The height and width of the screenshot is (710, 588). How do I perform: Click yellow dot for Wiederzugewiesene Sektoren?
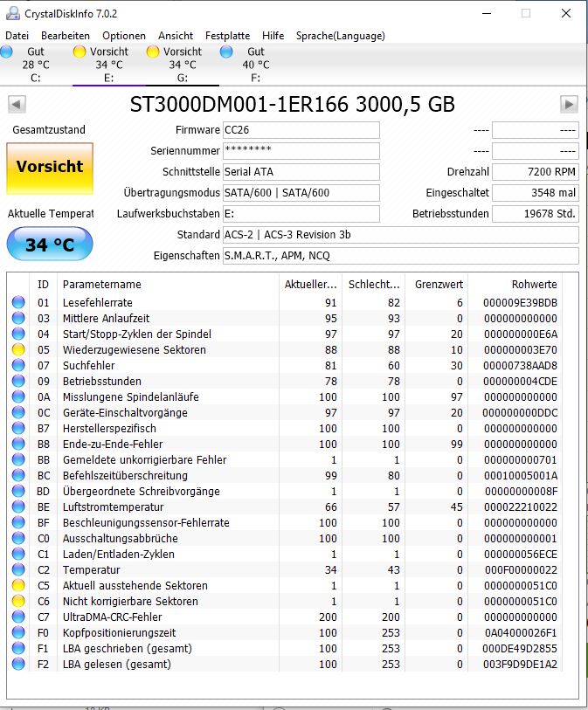click(x=18, y=349)
